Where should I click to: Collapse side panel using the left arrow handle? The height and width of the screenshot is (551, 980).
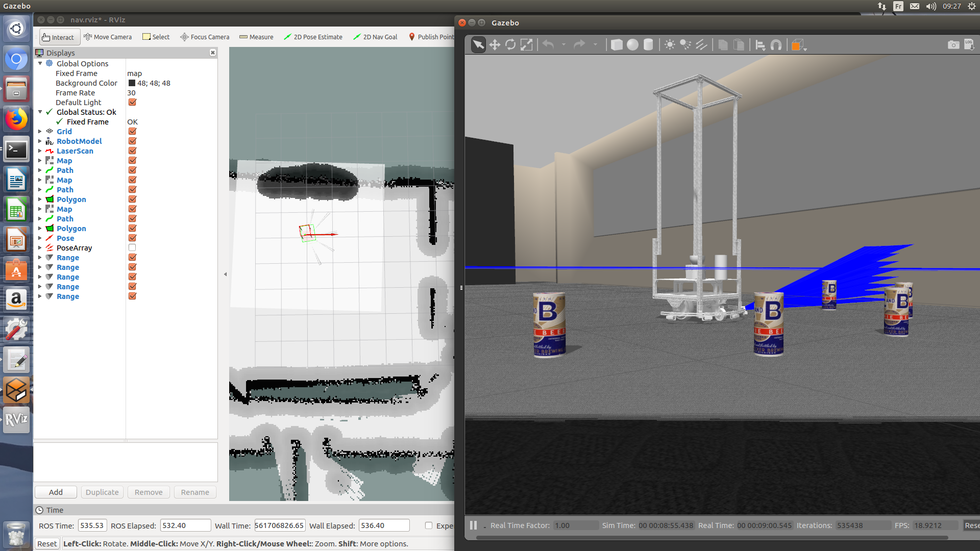[x=225, y=274]
